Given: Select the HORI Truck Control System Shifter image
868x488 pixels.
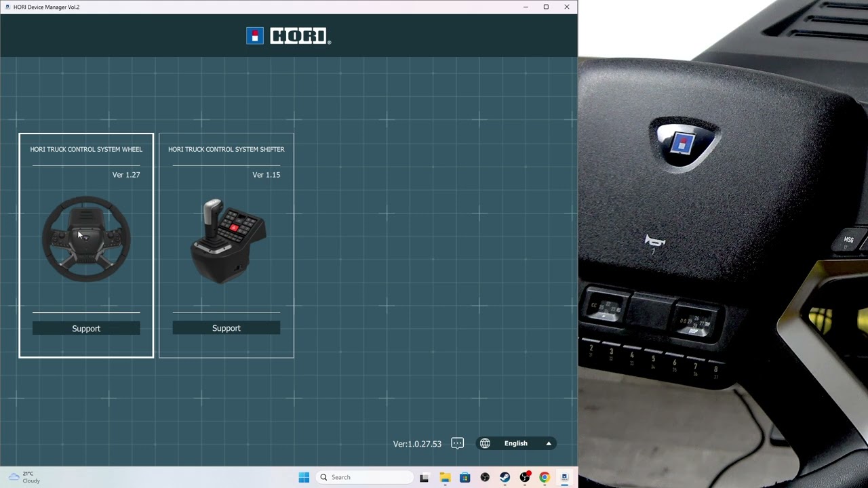Looking at the screenshot, I should tap(227, 241).
